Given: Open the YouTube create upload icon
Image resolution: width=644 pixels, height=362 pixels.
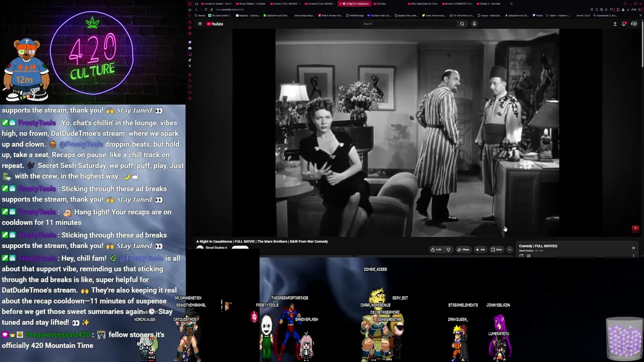Looking at the screenshot, I should [x=615, y=24].
